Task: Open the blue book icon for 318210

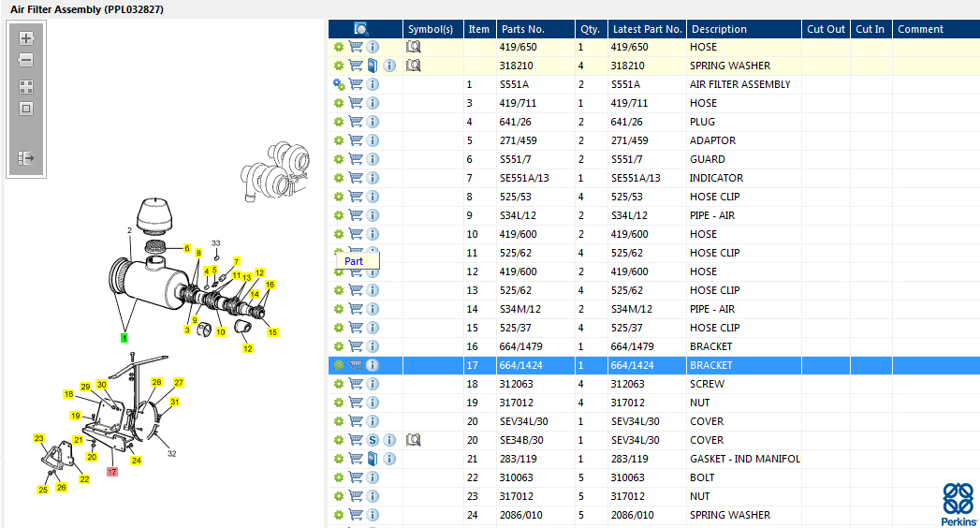Action: pyautogui.click(x=373, y=66)
